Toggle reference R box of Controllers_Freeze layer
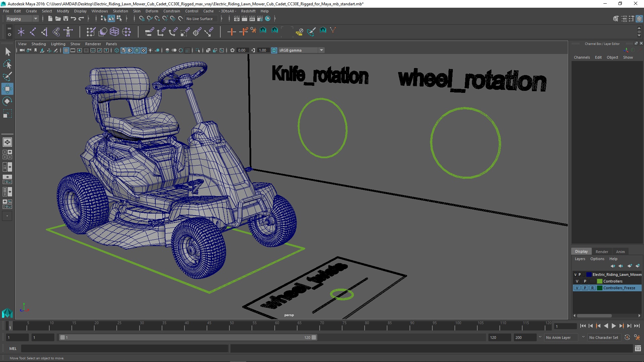 pyautogui.click(x=593, y=288)
